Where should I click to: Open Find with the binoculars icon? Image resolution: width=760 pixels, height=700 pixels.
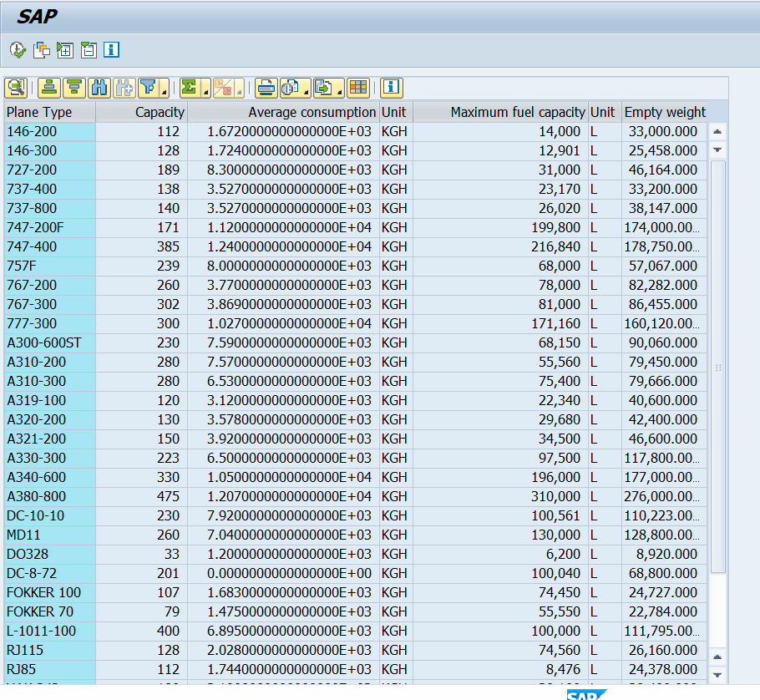point(99,88)
